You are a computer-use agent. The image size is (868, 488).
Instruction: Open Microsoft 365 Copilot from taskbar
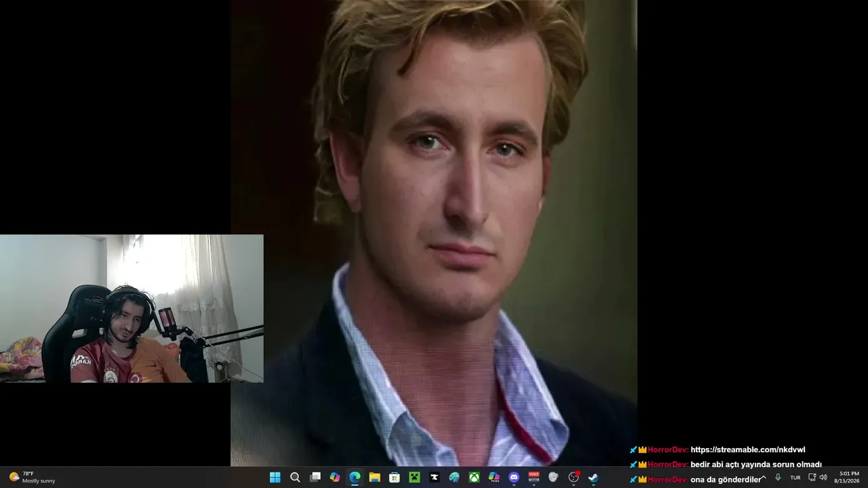click(x=494, y=477)
